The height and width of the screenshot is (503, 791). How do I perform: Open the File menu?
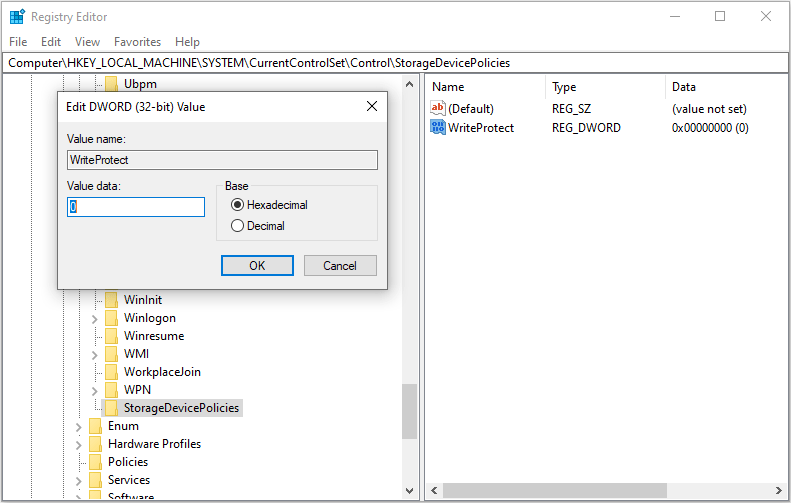(18, 42)
